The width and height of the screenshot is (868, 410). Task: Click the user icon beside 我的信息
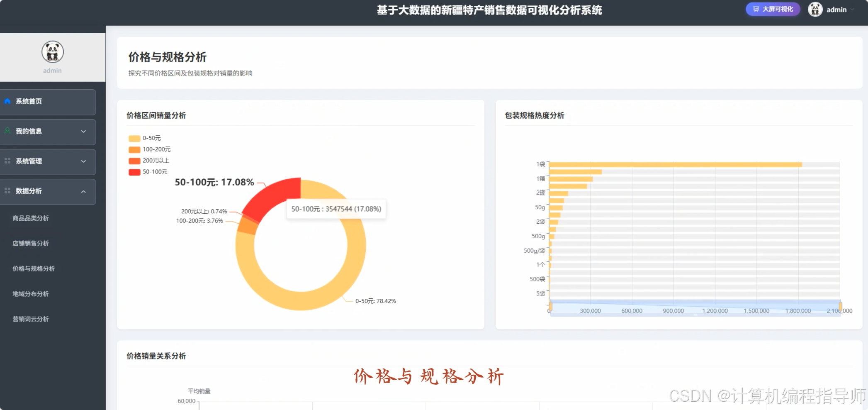[7, 131]
